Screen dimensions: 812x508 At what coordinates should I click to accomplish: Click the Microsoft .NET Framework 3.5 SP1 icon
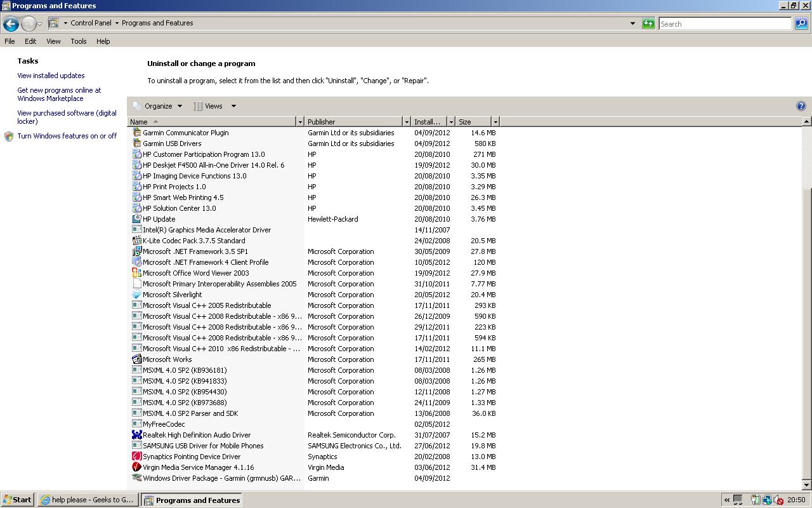click(x=136, y=251)
